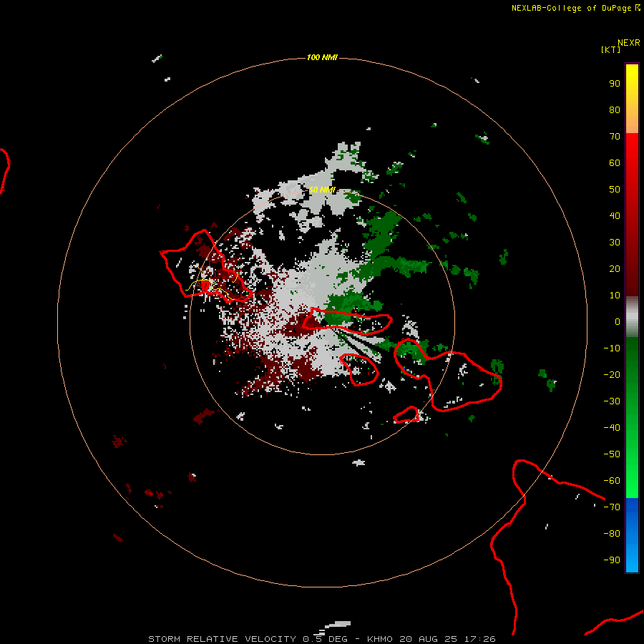Screen dimensions: 644x644
Task: Click the -90 value on the velocity scale
Action: 612,560
